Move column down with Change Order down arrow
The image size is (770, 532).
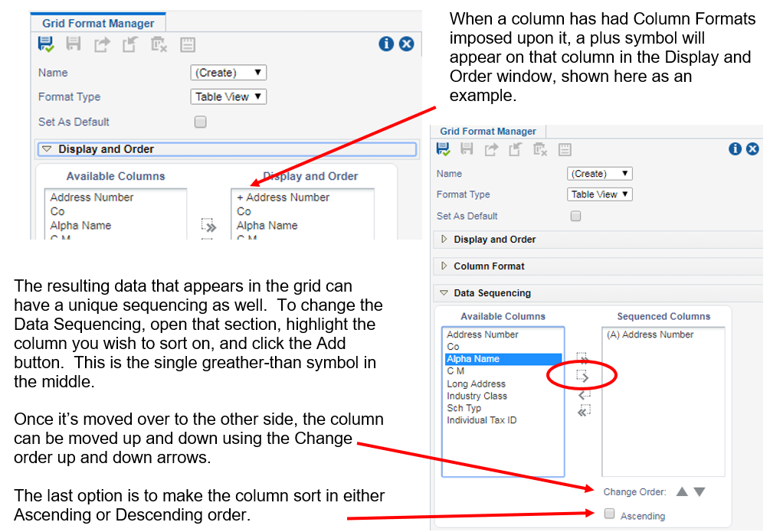tap(699, 492)
